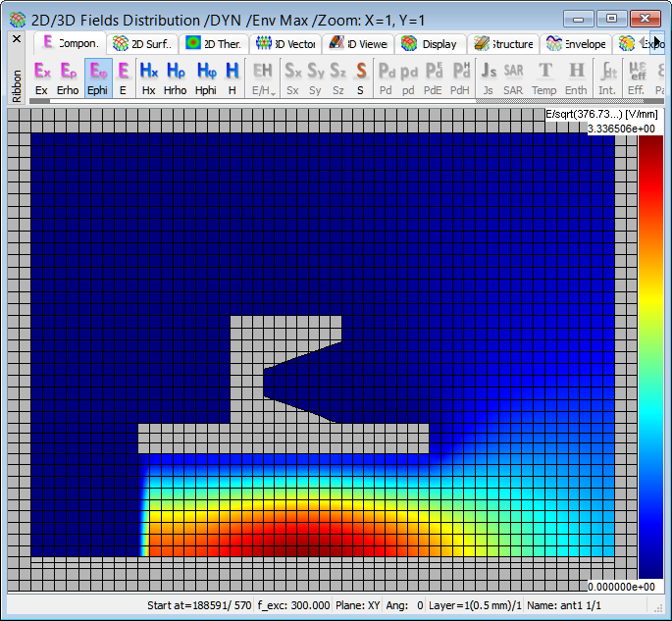
Task: Switch to the 2D Surf. tab
Action: point(143,43)
